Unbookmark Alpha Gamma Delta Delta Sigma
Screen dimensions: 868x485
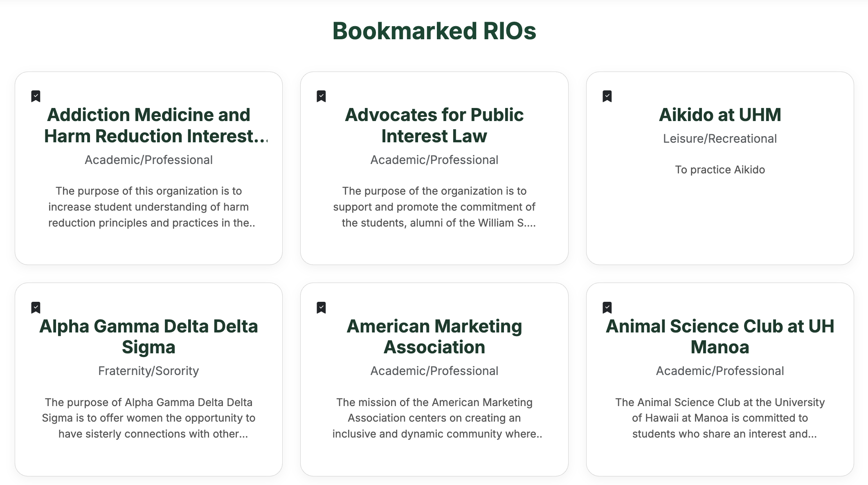click(x=36, y=308)
